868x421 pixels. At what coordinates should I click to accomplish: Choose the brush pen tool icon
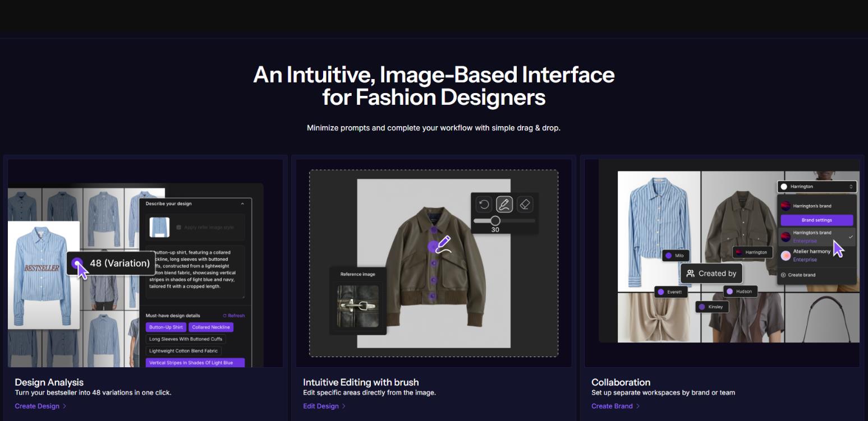(x=504, y=204)
